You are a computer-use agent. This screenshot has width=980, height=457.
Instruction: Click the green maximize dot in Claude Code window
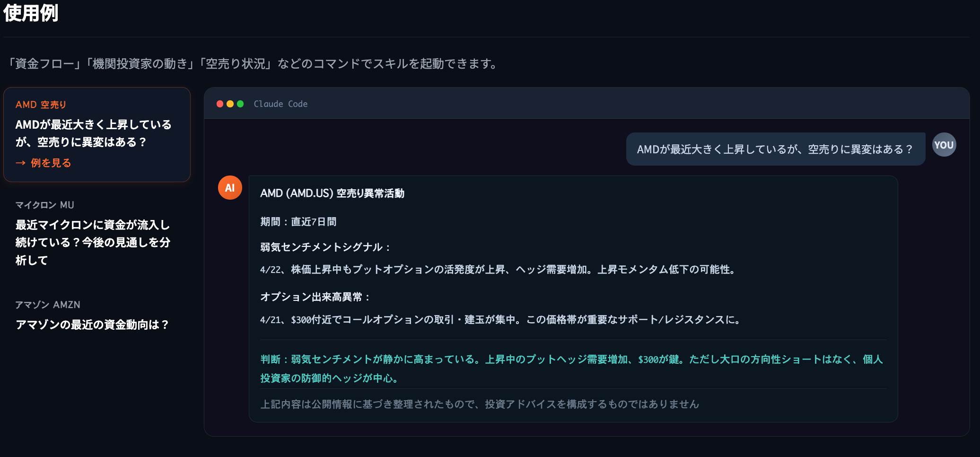pyautogui.click(x=240, y=104)
